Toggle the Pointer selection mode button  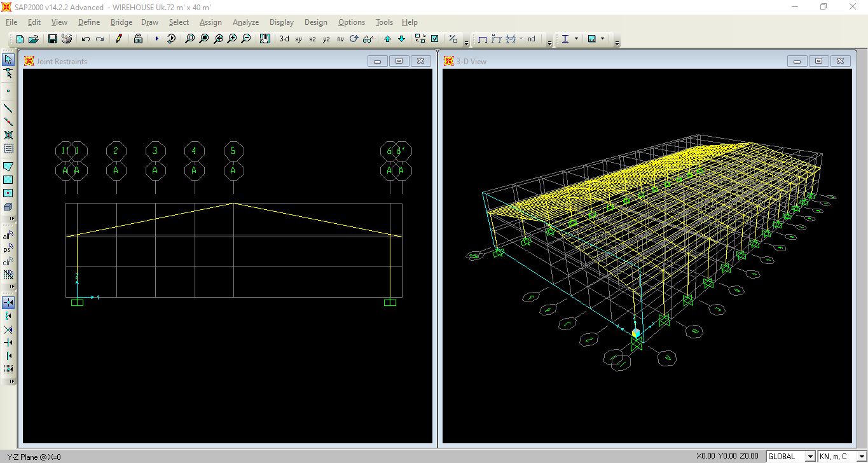point(8,60)
